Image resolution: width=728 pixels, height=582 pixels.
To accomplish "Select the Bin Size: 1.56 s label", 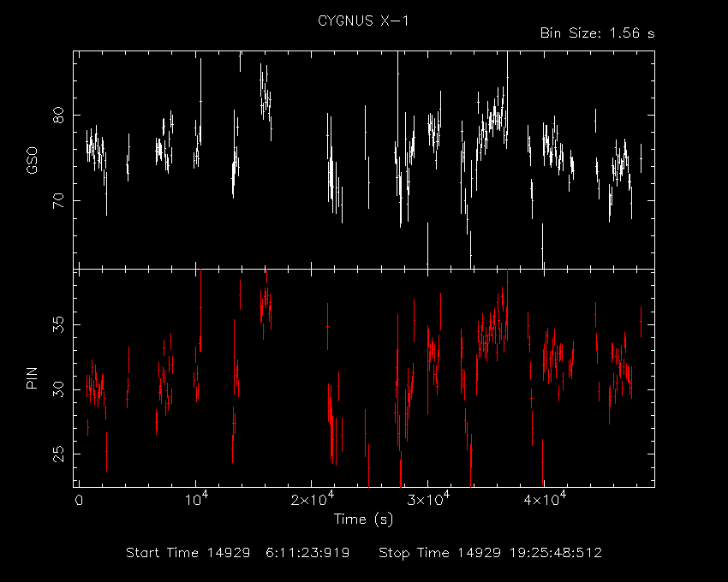I will point(598,33).
